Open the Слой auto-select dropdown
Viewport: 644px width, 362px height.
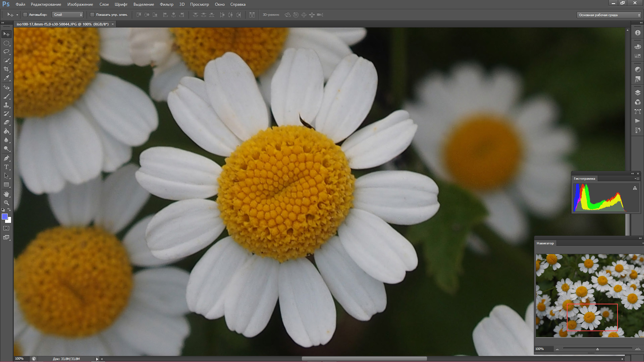click(68, 15)
